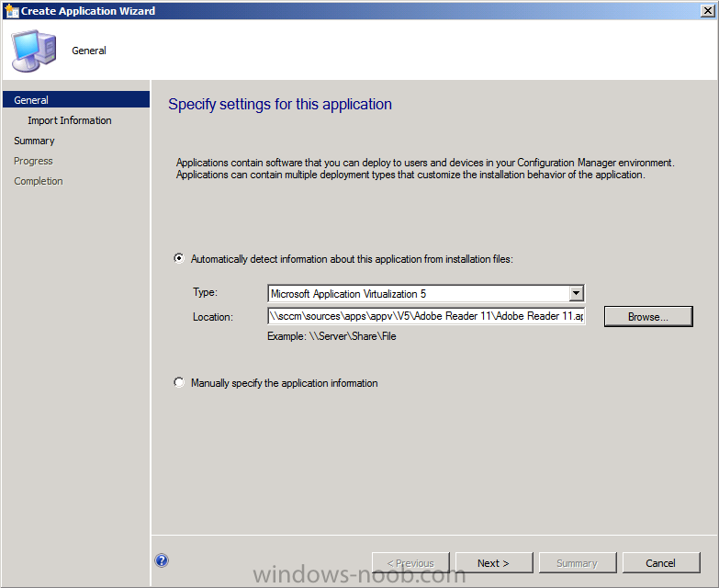Select Progress step in sidebar
The image size is (719, 588).
click(33, 161)
